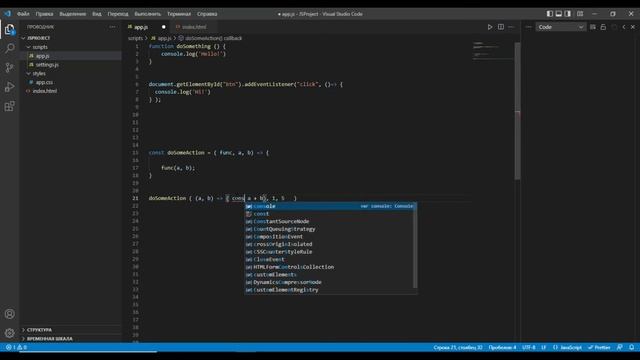The image size is (640, 360).
Task: Click the UTF-8 encoding indicator
Action: (529, 347)
